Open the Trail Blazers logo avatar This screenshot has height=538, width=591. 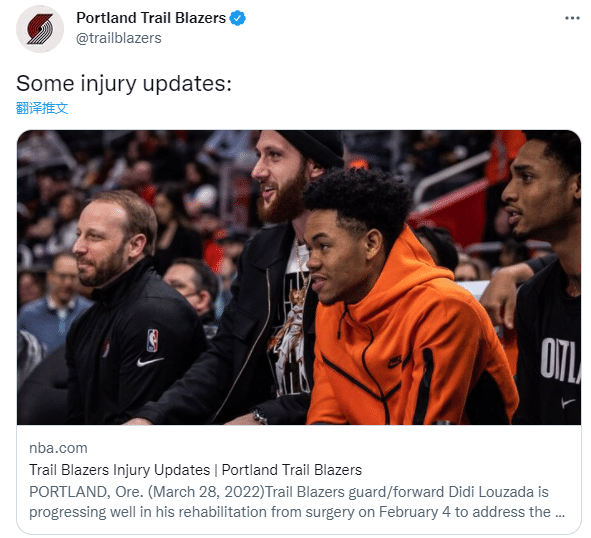(40, 29)
